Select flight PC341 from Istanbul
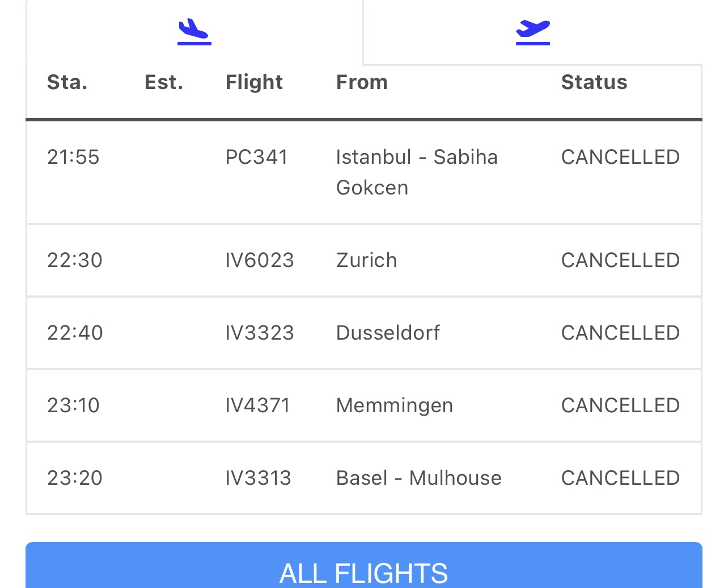The height and width of the screenshot is (588, 728). [x=364, y=172]
